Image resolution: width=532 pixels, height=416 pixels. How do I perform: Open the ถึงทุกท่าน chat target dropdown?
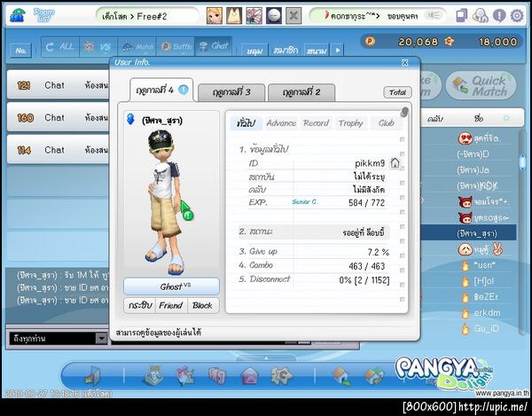(101, 338)
